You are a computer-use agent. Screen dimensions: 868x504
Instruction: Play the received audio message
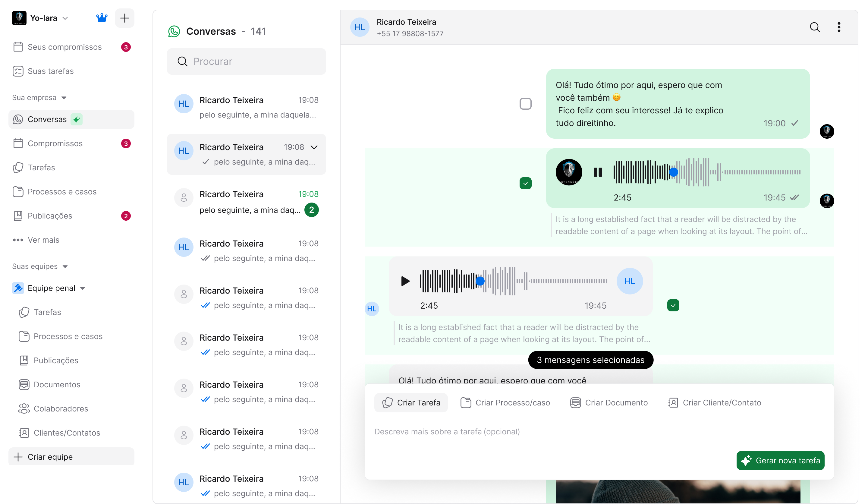[x=405, y=281]
